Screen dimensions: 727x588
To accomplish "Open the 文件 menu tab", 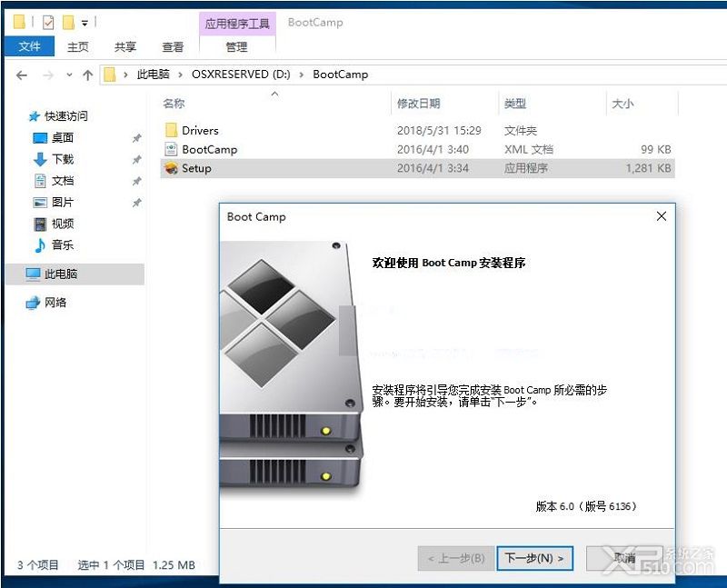I will coord(29,46).
